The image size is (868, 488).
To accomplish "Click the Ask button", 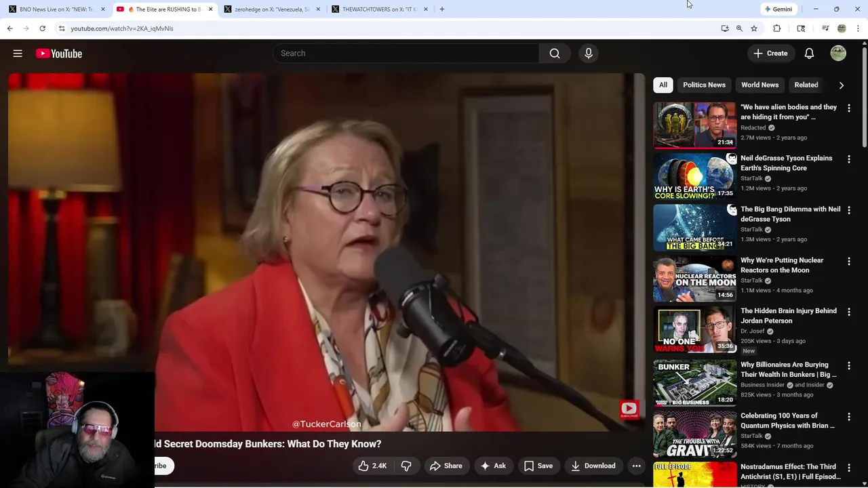I will (x=493, y=466).
